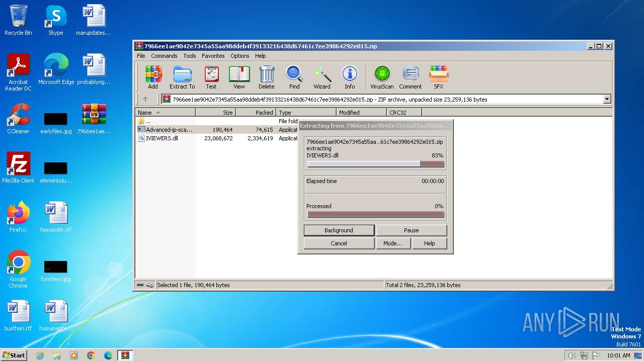Open the Find magnifier tool

click(x=294, y=77)
